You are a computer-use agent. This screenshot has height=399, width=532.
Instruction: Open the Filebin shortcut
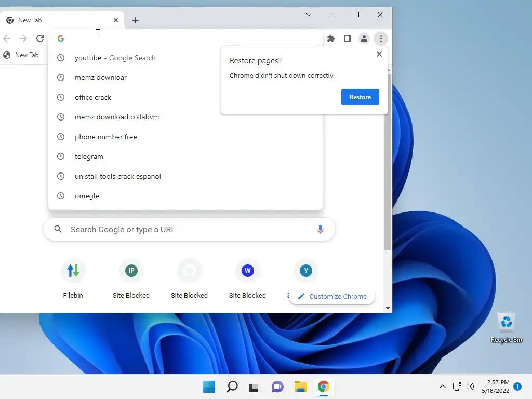tap(73, 280)
